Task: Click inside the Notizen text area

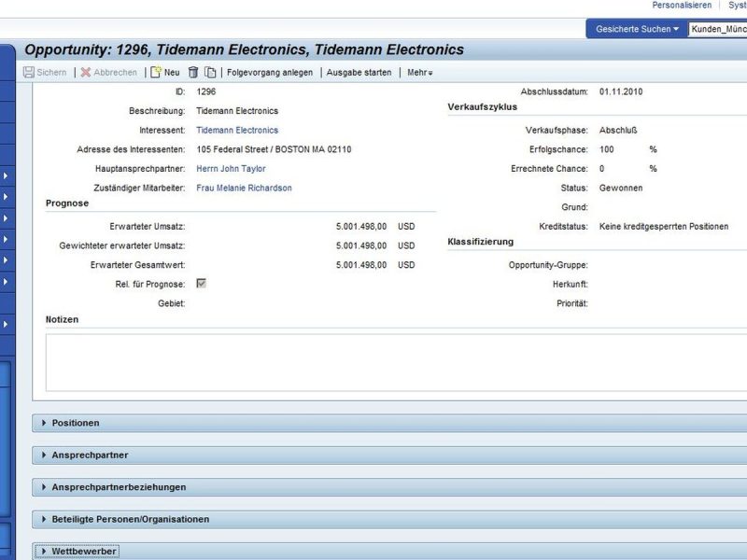Action: tap(396, 363)
